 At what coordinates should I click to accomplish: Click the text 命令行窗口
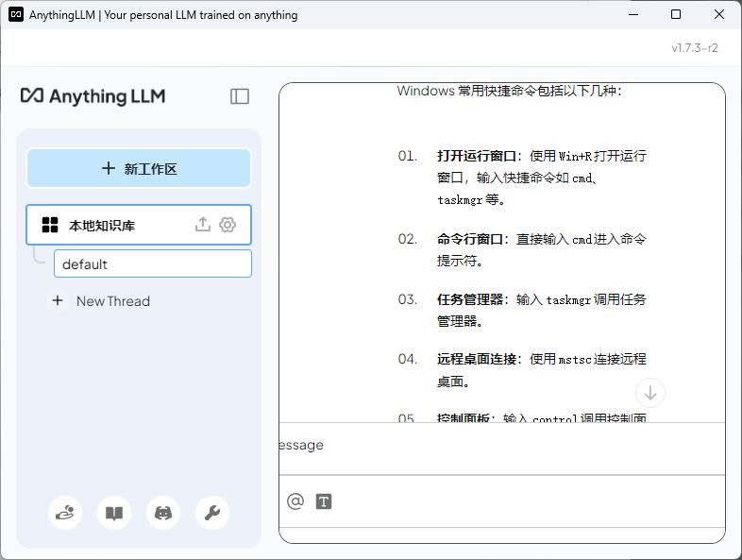(x=469, y=239)
